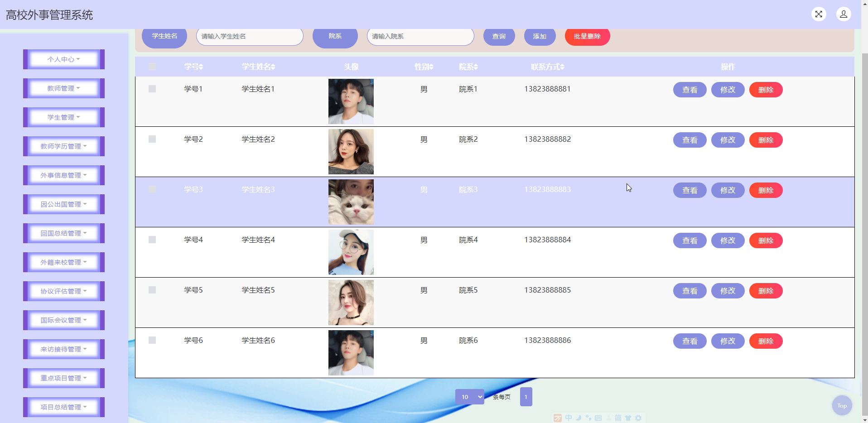Open 协议评估管理 menu

click(x=64, y=291)
